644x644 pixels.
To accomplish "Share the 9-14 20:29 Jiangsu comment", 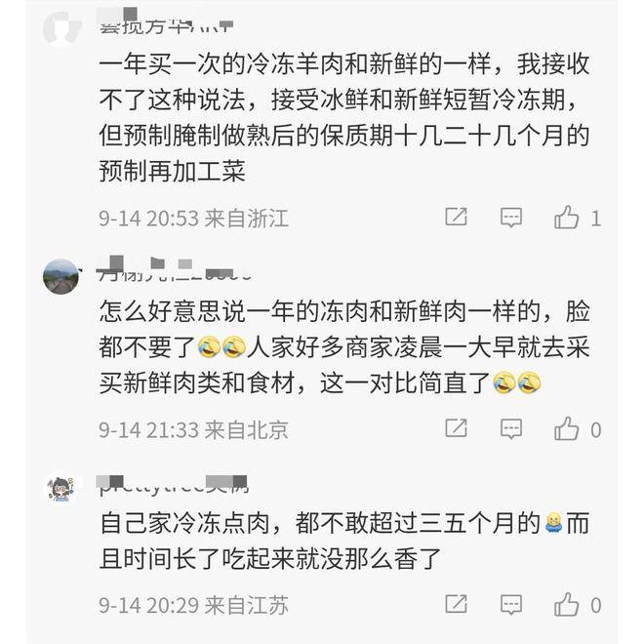I will (456, 604).
